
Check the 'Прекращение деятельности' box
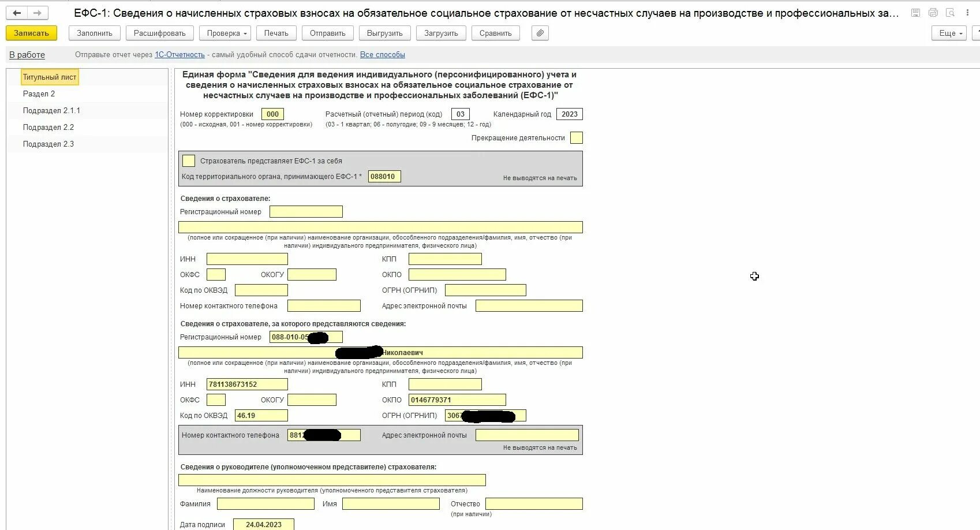point(576,138)
